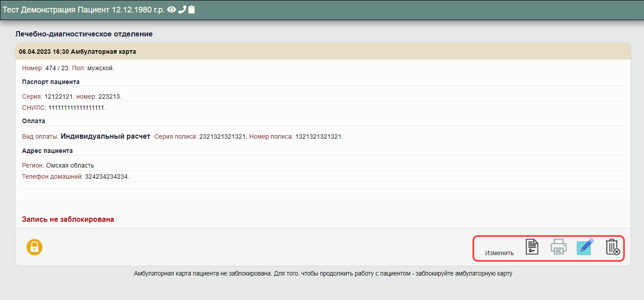Click the СНИЛС number value

[76, 108]
